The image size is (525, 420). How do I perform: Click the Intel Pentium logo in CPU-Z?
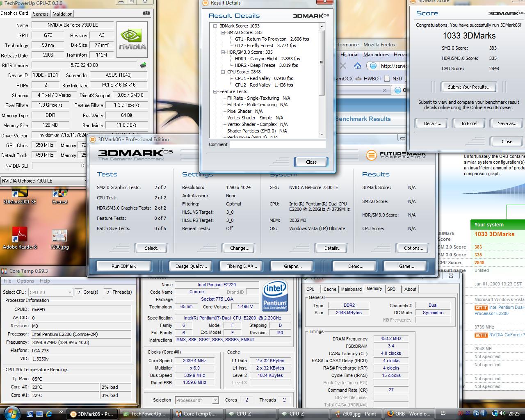[275, 296]
